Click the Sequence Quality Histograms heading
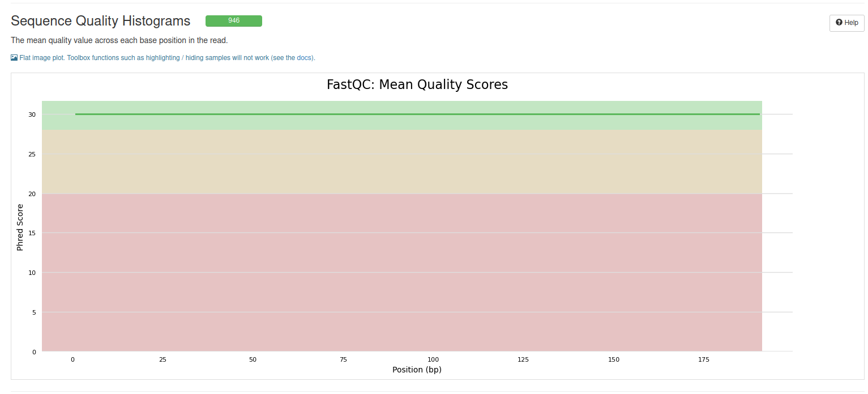Viewport: 868px width, 394px height. 101,21
